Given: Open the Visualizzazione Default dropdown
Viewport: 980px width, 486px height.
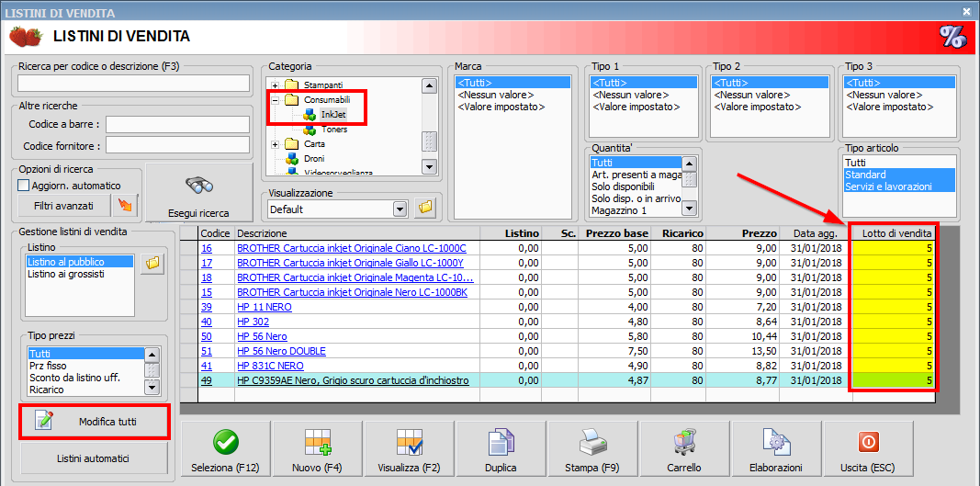Looking at the screenshot, I should pos(400,209).
